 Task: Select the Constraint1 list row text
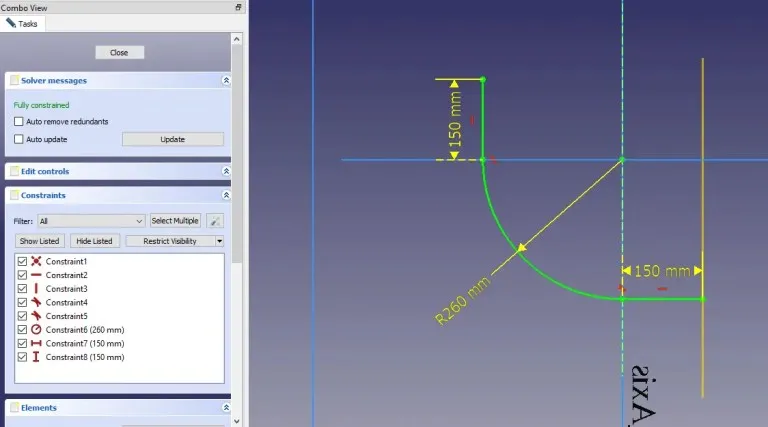(x=66, y=261)
